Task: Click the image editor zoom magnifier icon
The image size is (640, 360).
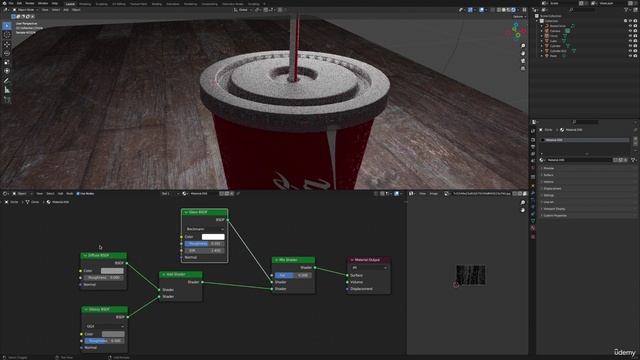Action: click(x=523, y=203)
